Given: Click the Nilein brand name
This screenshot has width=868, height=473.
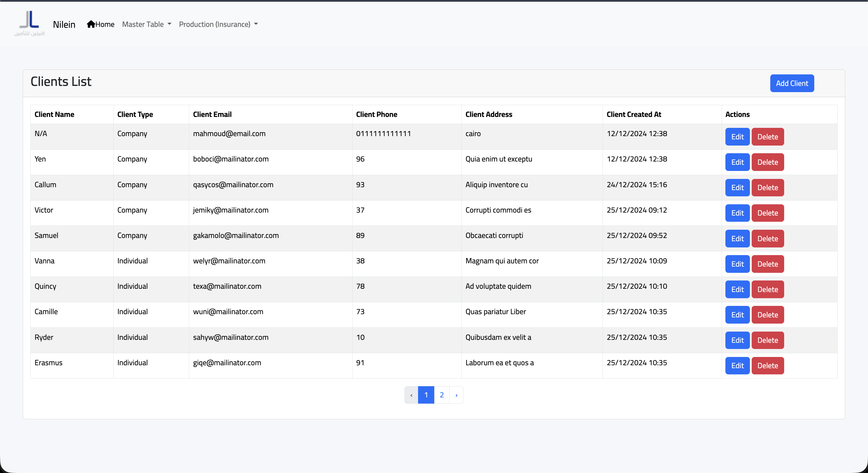Looking at the screenshot, I should (x=64, y=24).
